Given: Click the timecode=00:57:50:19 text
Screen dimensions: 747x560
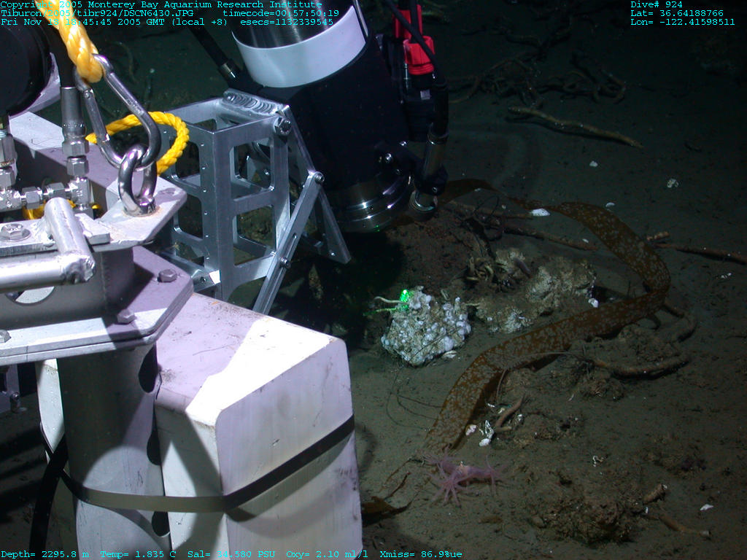Looking at the screenshot, I should pos(280,13).
